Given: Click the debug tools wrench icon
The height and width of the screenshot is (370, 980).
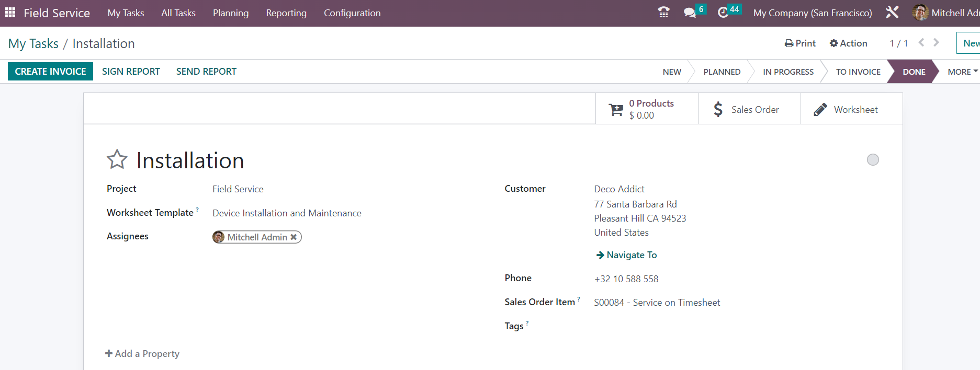Looking at the screenshot, I should 892,13.
